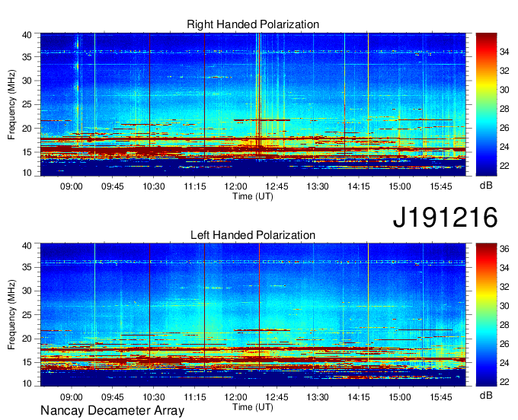Click 14:15 tick on top plot time axis

pyautogui.click(x=359, y=186)
